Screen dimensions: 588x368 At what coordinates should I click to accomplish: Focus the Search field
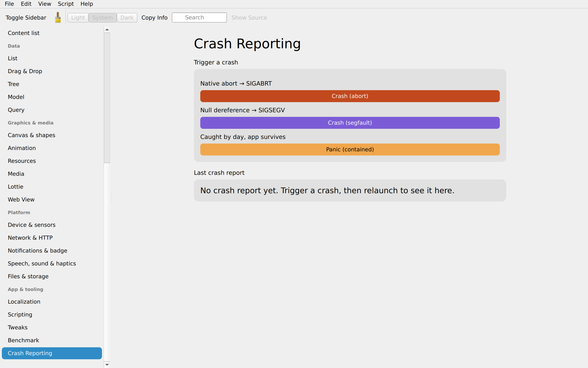[x=199, y=17]
